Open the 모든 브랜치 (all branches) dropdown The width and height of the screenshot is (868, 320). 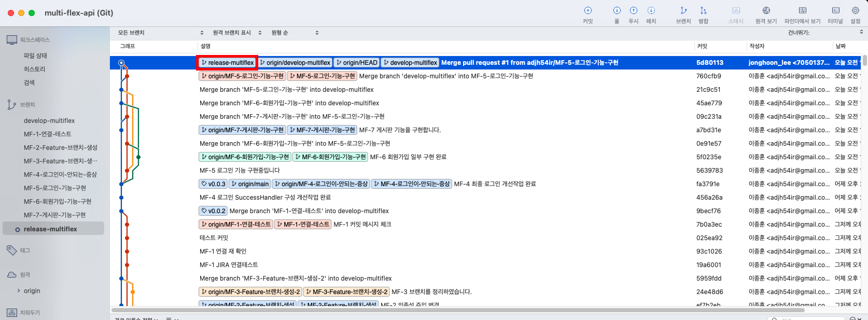coord(160,33)
